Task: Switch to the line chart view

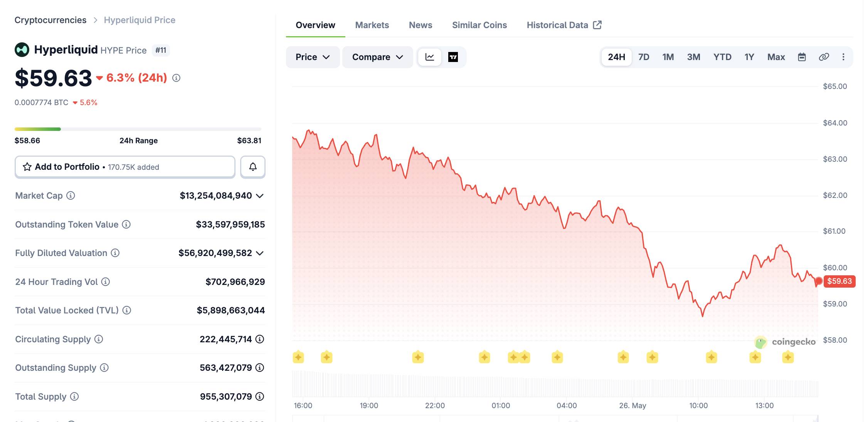Action: coord(430,57)
